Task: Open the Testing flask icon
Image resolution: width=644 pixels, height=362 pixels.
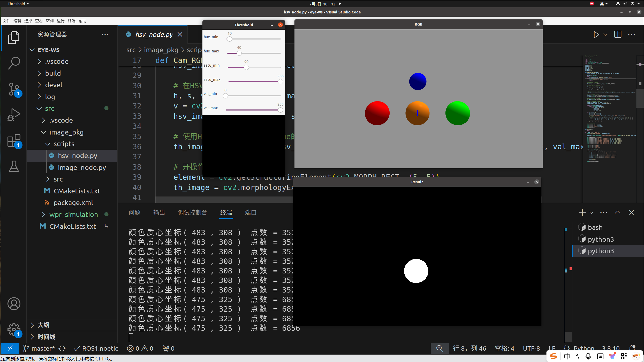Action: (14, 167)
